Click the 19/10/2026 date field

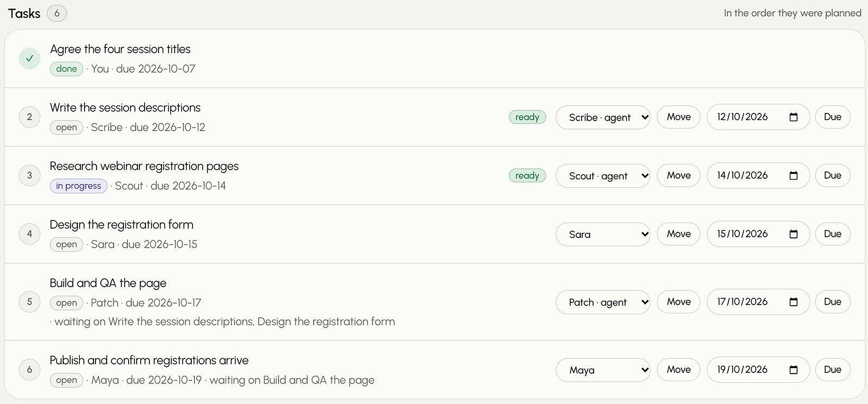pos(758,369)
